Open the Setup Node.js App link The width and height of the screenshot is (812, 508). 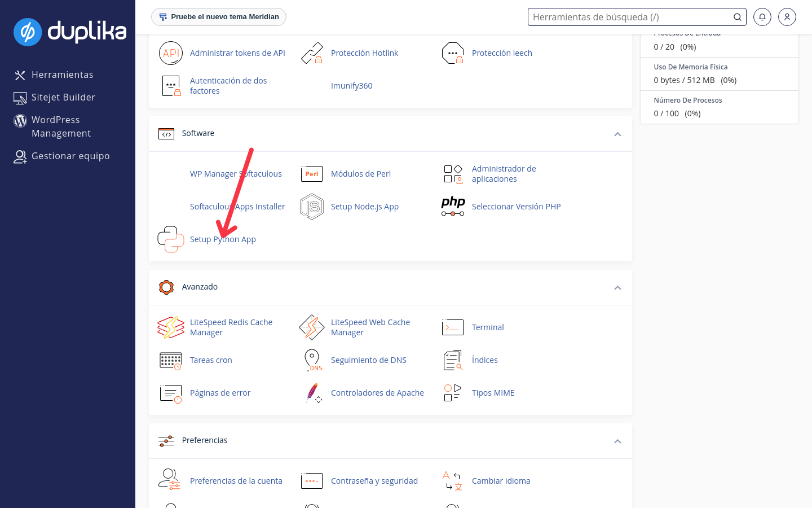point(364,207)
